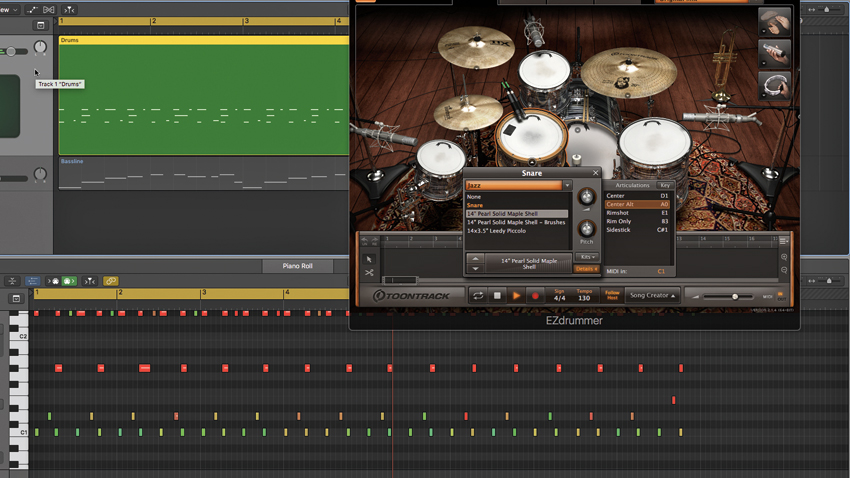This screenshot has height=478, width=850.
Task: Select the Bassline region
Action: click(204, 173)
